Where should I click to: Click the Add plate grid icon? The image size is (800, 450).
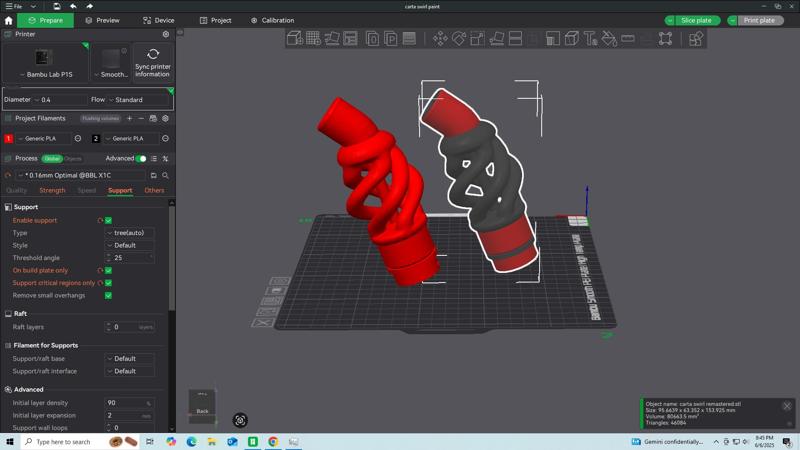(x=313, y=38)
